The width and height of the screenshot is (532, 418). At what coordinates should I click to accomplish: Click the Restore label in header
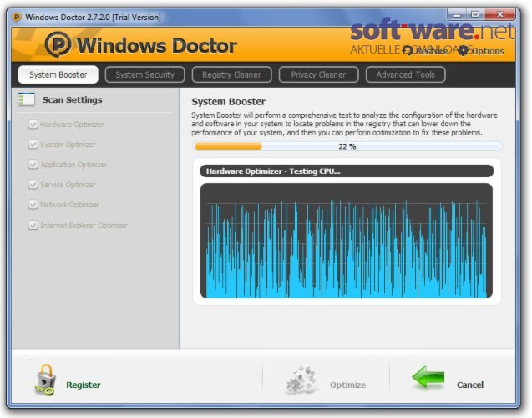pyautogui.click(x=432, y=51)
